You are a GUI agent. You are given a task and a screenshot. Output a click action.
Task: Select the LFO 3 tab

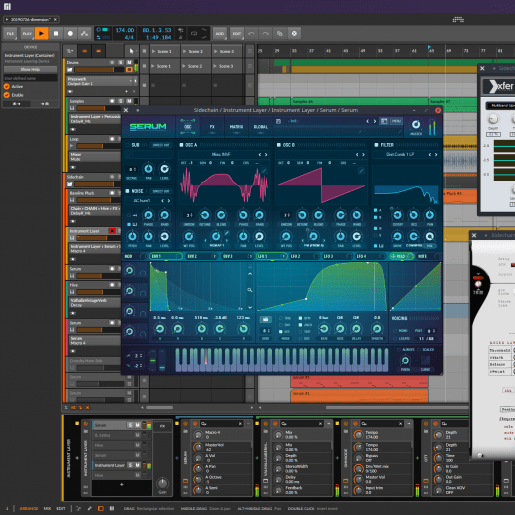tap(337, 256)
